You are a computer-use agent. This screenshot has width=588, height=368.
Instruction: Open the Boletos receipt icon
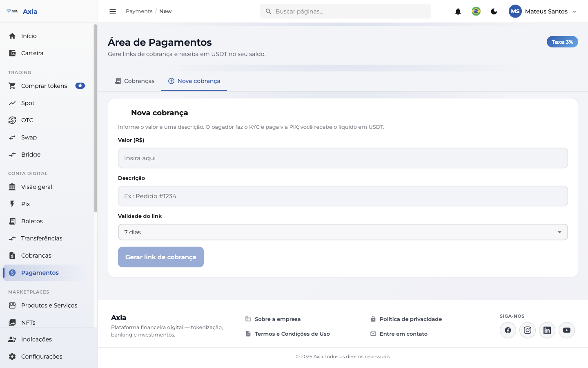click(12, 221)
